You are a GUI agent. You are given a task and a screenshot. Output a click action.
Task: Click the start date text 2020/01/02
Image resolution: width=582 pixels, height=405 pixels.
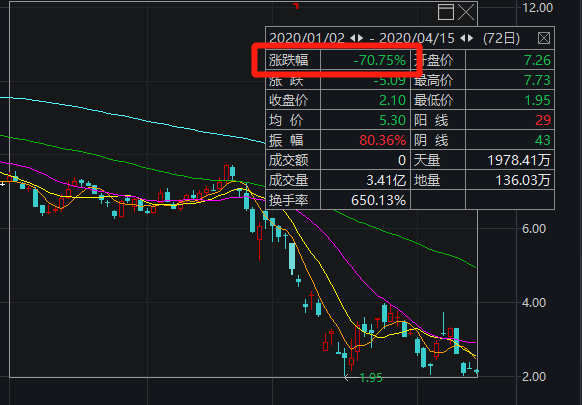coord(307,38)
